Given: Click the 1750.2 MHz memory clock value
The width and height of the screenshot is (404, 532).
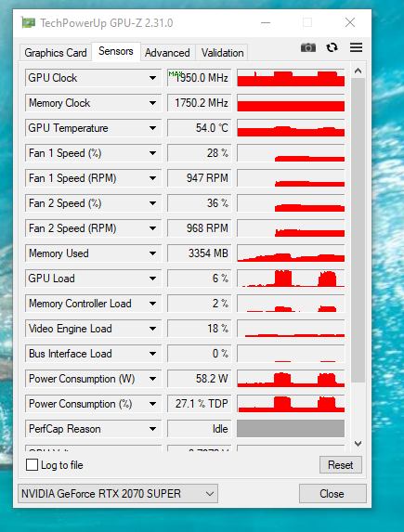Looking at the screenshot, I should pyautogui.click(x=200, y=103).
